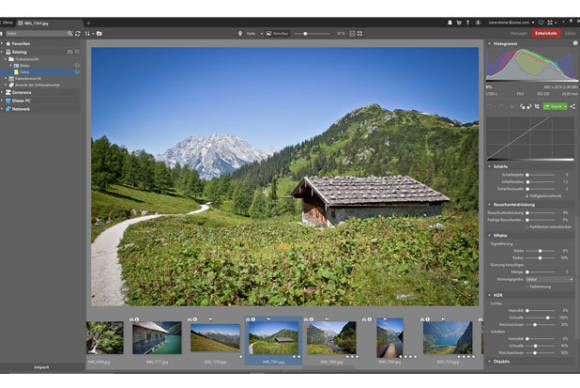Switch to the red Entwickeln module tab
Image resolution: width=580 pixels, height=388 pixels.
pyautogui.click(x=546, y=33)
